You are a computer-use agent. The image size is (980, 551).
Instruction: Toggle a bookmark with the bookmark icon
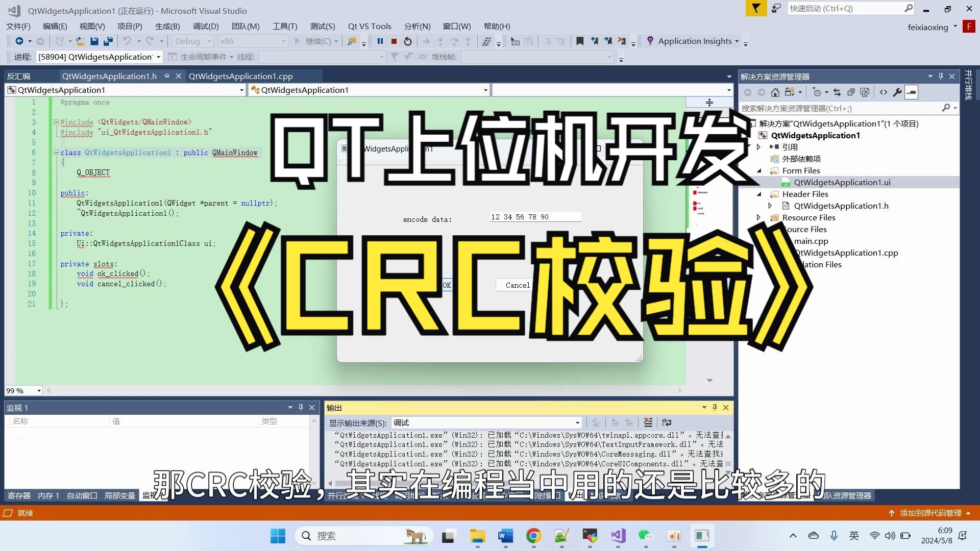[x=580, y=41]
